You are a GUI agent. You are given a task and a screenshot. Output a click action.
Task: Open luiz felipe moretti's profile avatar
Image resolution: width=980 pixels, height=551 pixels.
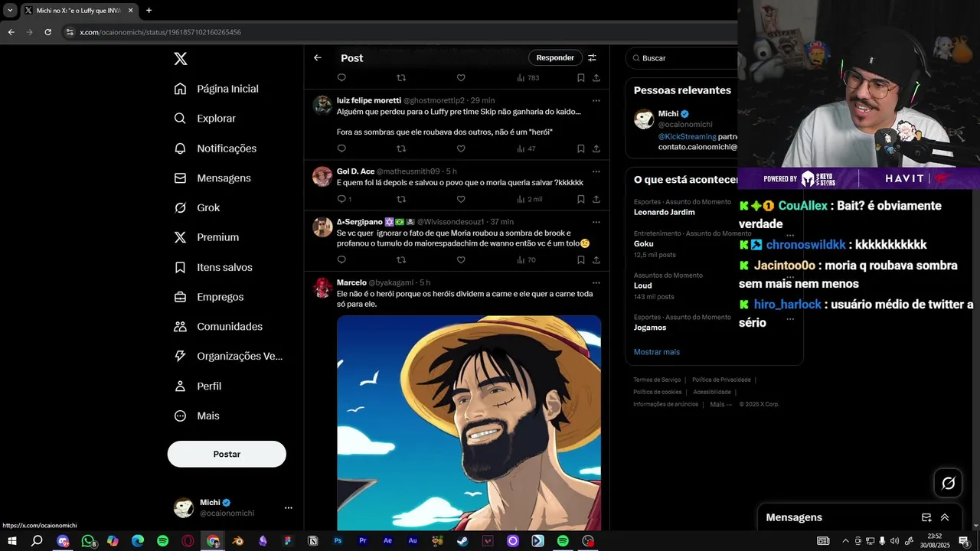322,105
